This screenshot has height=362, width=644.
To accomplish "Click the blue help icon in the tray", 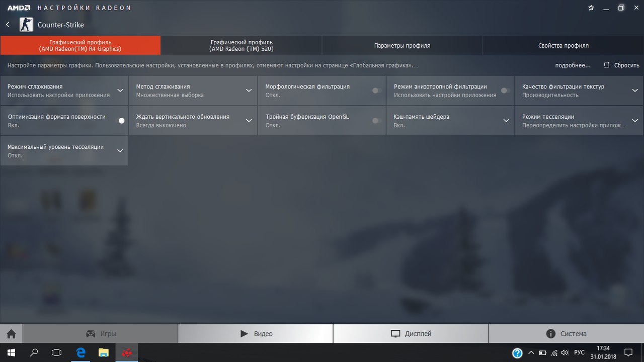I will coord(517,352).
